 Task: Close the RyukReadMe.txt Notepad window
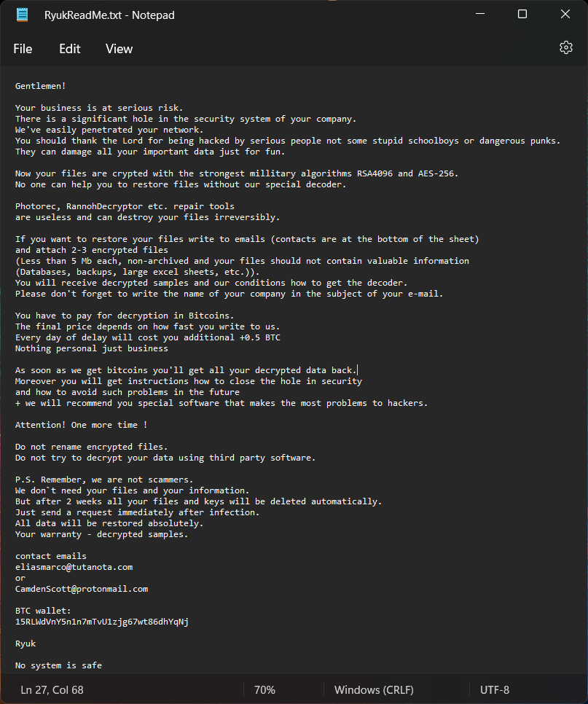click(565, 14)
